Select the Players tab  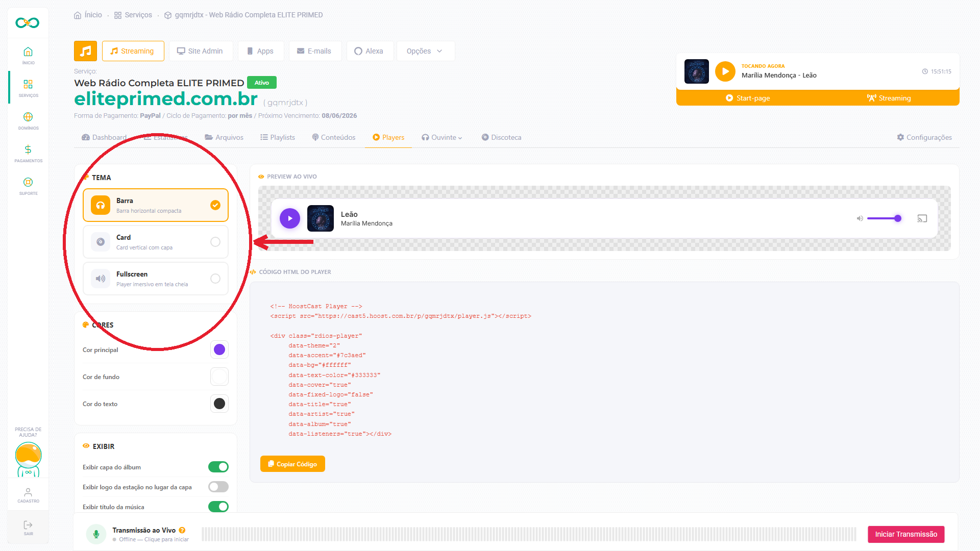(388, 137)
